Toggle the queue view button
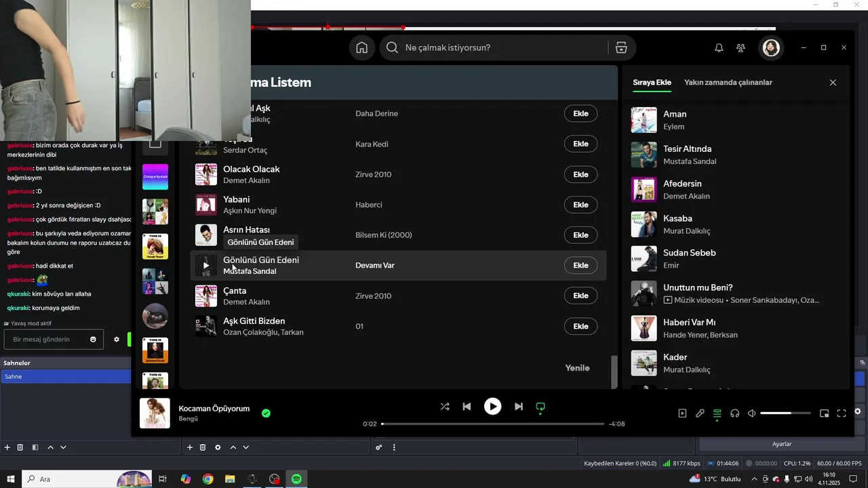Image resolution: width=868 pixels, height=488 pixels. pyautogui.click(x=717, y=413)
